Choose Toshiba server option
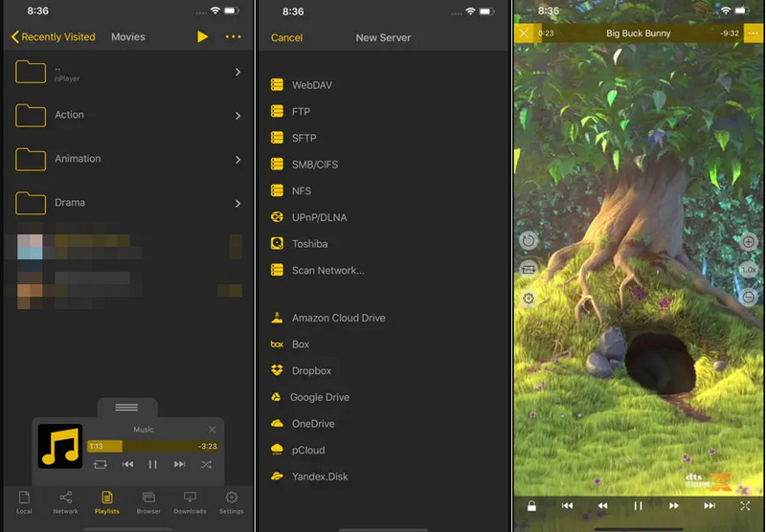The width and height of the screenshot is (766, 532). (x=384, y=244)
